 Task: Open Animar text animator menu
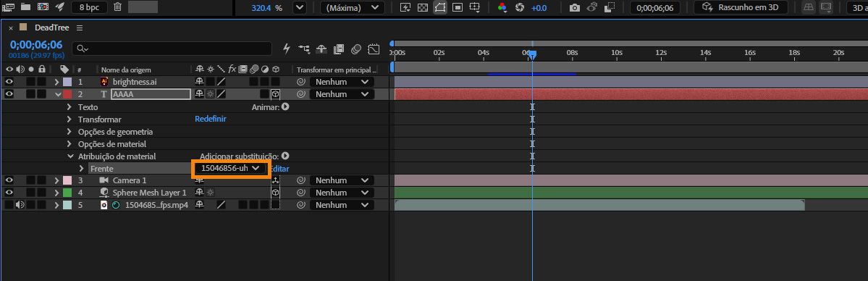(285, 106)
